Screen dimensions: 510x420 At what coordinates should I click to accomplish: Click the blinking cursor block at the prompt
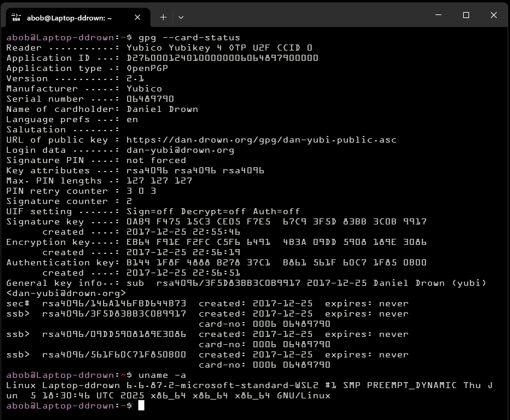click(143, 406)
